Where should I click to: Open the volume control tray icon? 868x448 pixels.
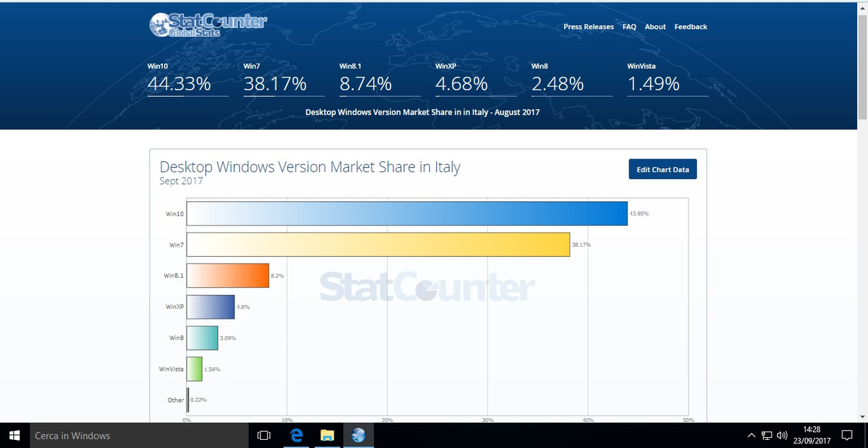tap(782, 435)
